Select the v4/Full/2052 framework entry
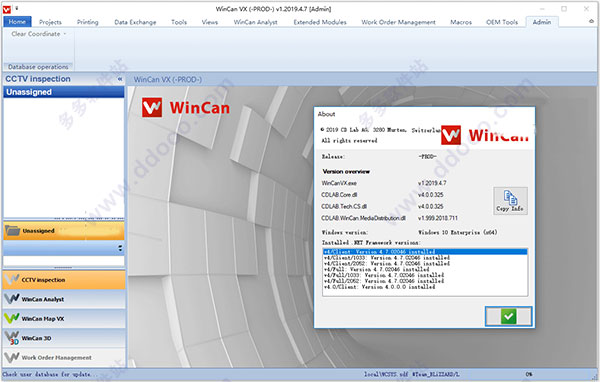This screenshot has height=382, width=600. point(425,281)
